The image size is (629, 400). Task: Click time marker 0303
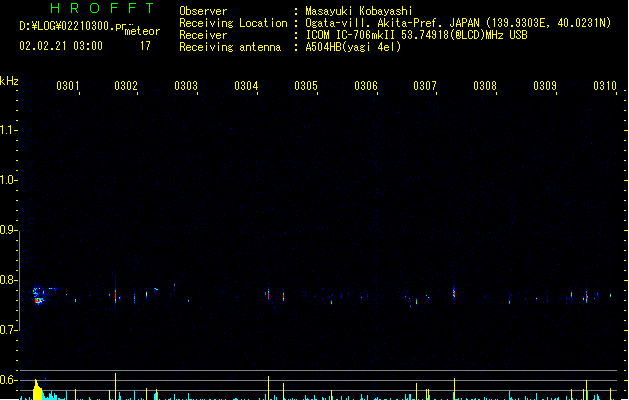[x=186, y=85]
